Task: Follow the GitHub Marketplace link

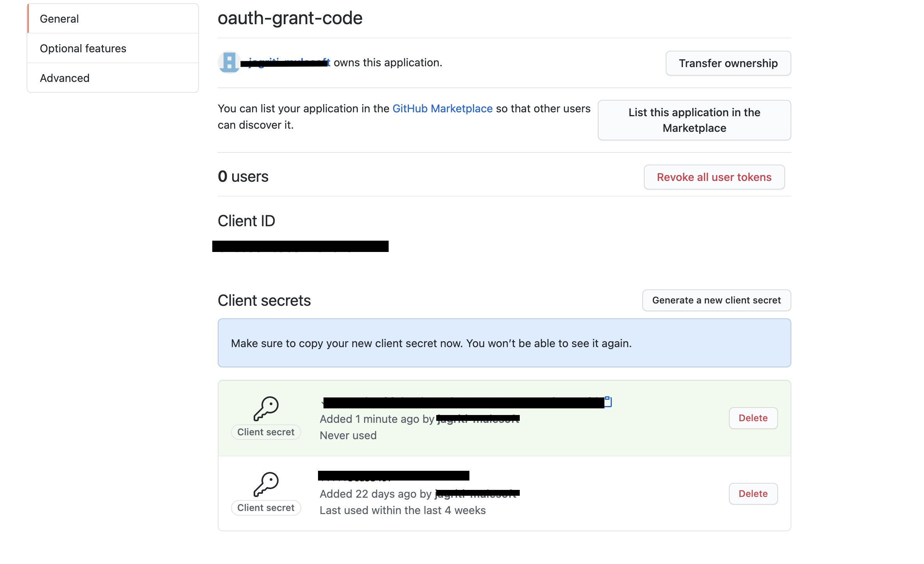Action: 442,108
